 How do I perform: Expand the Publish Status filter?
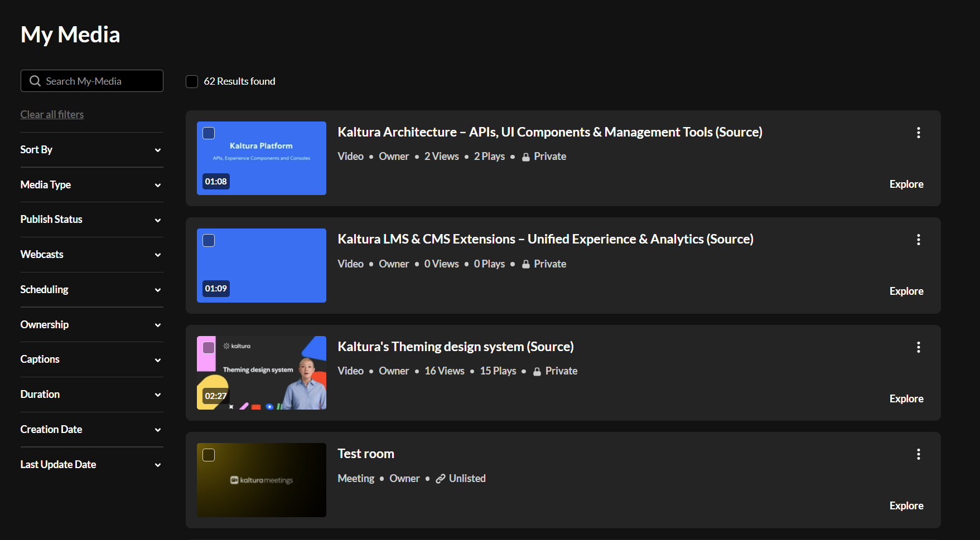tap(92, 220)
